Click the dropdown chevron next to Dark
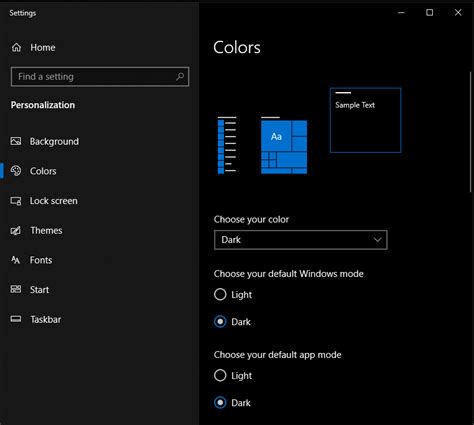The height and width of the screenshot is (425, 474). click(x=377, y=240)
